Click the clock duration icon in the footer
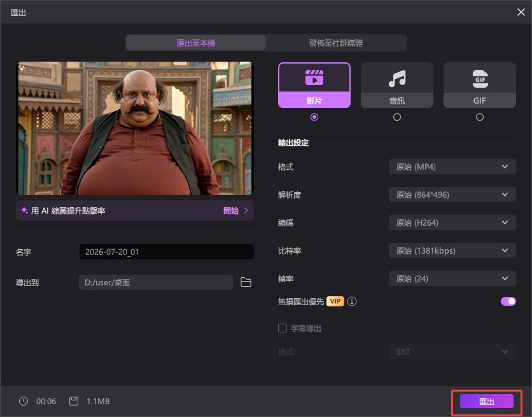The height and width of the screenshot is (417, 532). (x=24, y=401)
